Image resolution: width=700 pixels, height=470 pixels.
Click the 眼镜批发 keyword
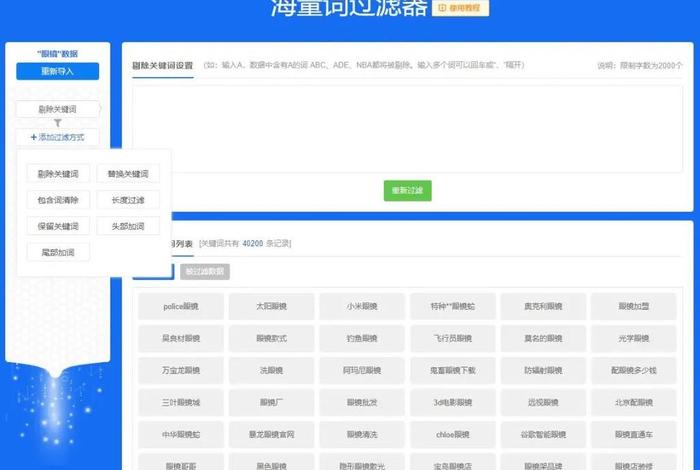(362, 402)
